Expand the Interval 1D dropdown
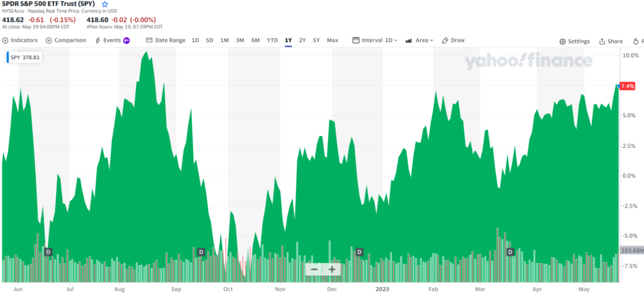 click(375, 40)
